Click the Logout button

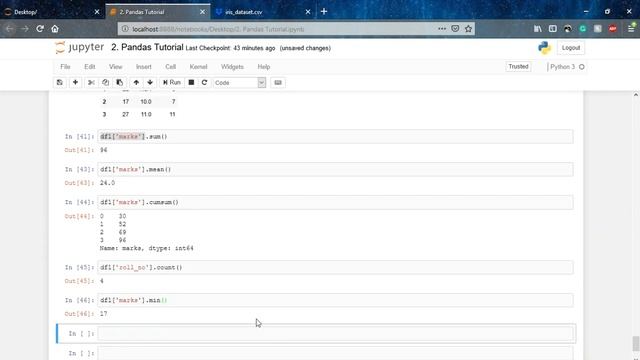coord(571,48)
